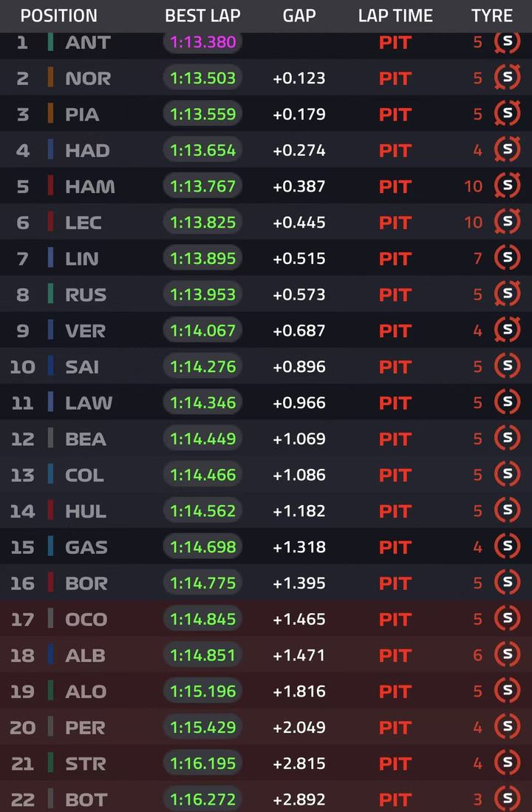Click the GAP column header
The height and width of the screenshot is (812, 532).
click(299, 16)
